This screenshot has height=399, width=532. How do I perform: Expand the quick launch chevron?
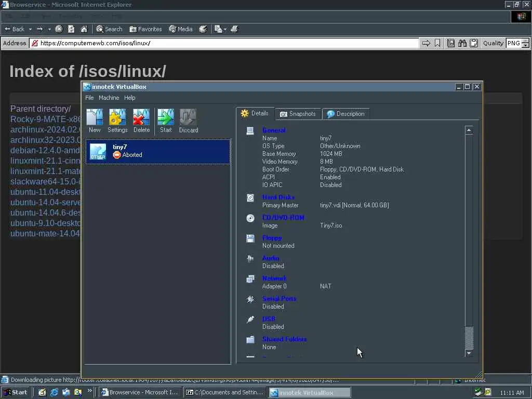[89, 391]
